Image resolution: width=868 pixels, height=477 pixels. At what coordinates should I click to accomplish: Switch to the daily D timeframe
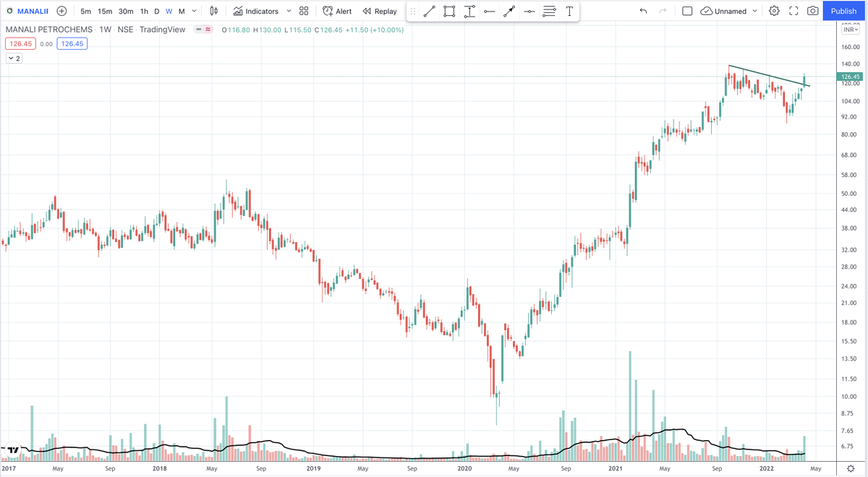point(157,11)
